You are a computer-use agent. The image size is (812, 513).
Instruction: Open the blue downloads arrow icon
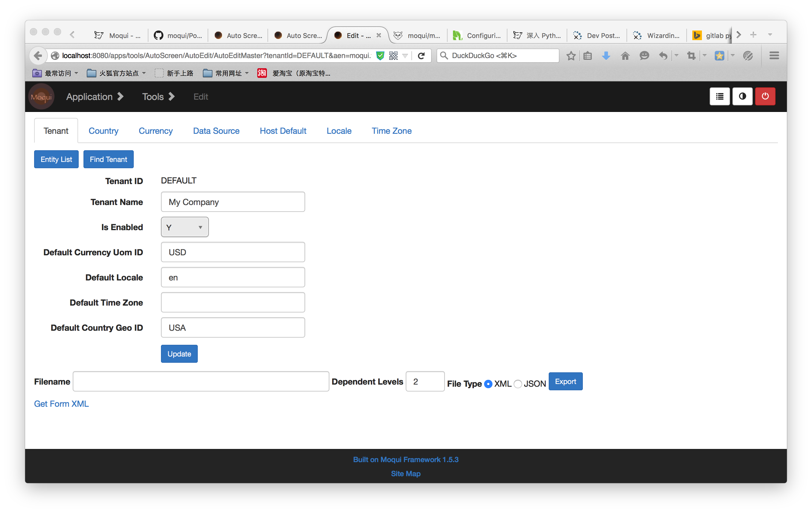(606, 56)
